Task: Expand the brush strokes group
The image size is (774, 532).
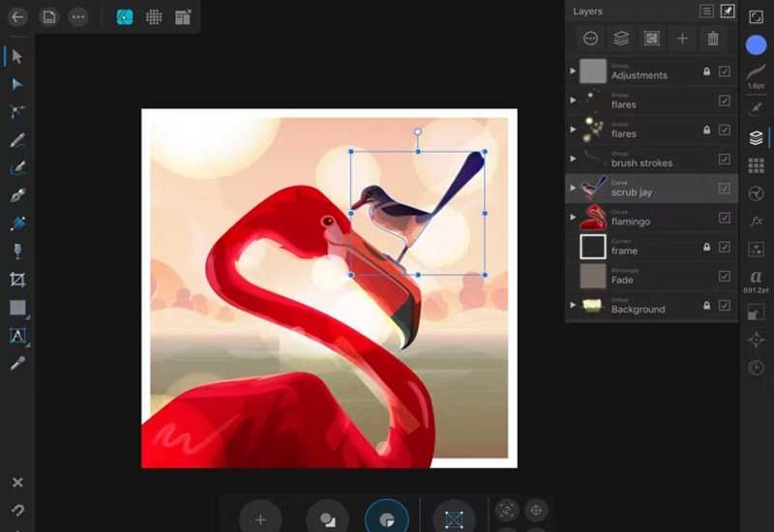Action: pos(573,160)
